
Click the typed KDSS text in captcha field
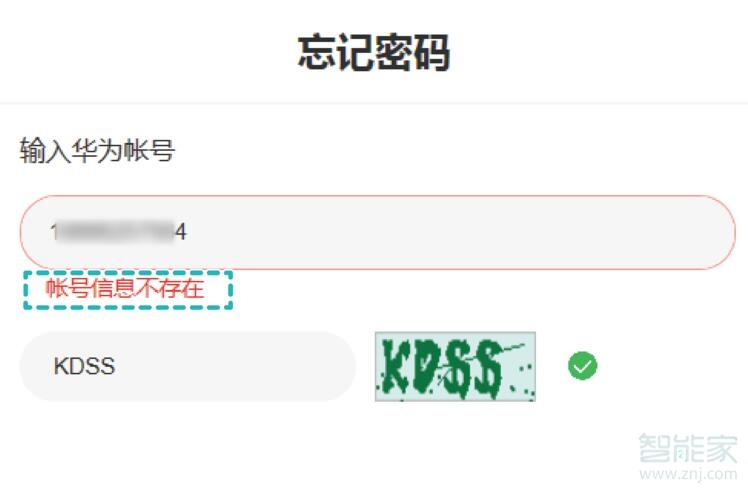(84, 367)
